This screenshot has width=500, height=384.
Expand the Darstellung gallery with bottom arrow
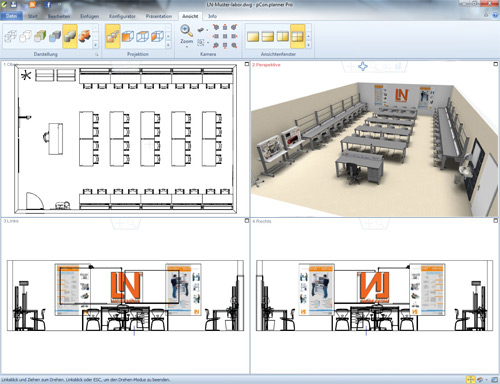[x=95, y=44]
